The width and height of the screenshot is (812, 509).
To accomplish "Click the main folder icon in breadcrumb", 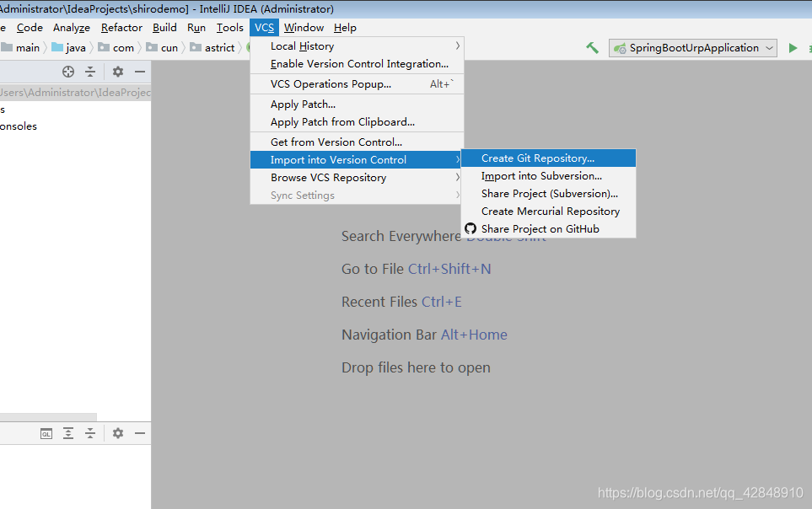I will point(7,48).
